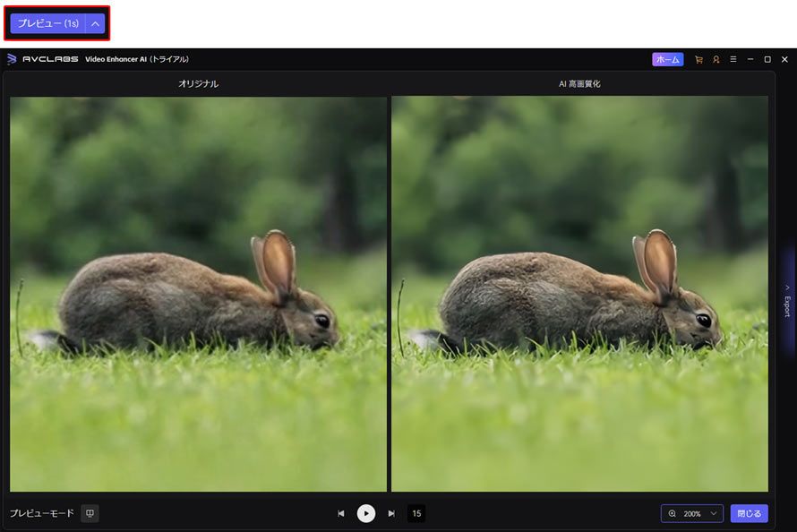Click the オリジナル label

click(x=198, y=84)
